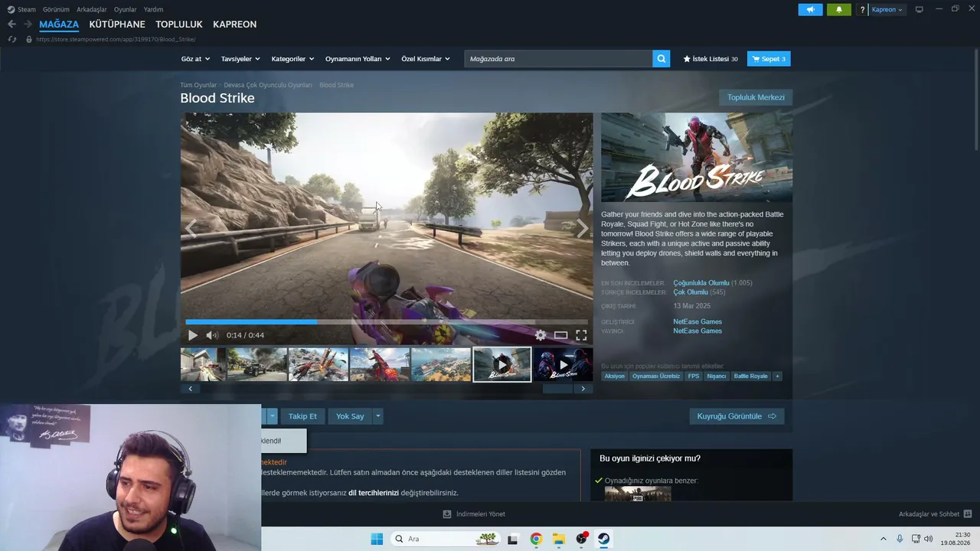Select the highlighted Blood Strike trailer thumbnail

tap(502, 364)
